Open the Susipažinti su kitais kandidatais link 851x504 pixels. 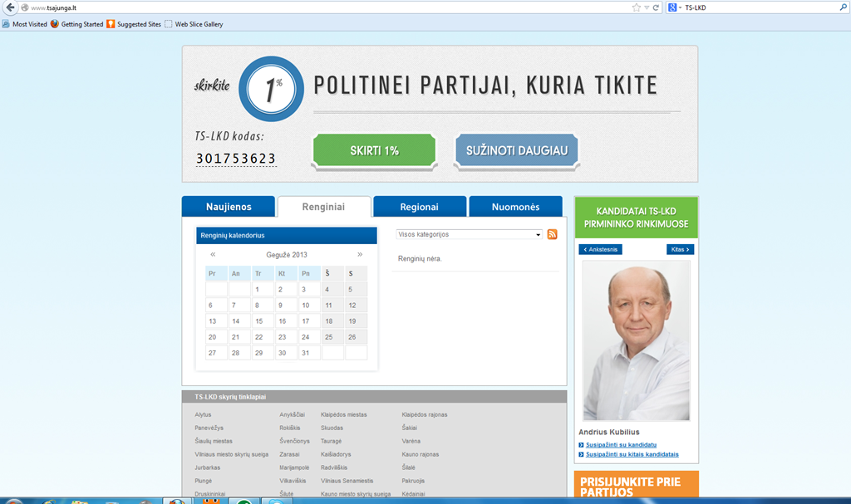(x=632, y=455)
